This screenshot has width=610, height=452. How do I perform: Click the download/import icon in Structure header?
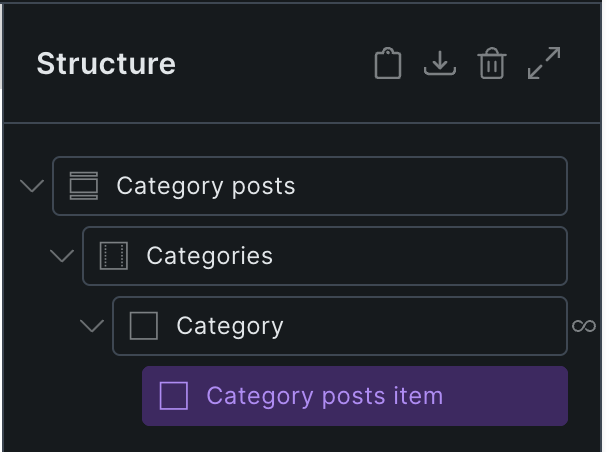(440, 64)
